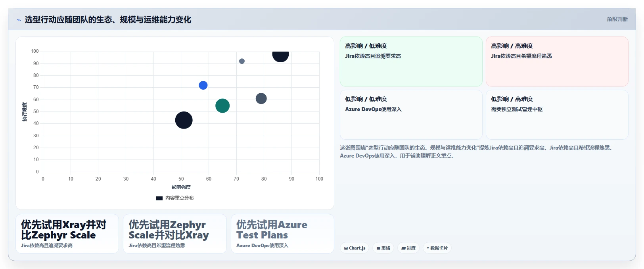Image resolution: width=644 pixels, height=269 pixels.
Task: Click the Chart.js chip
Action: (355, 248)
